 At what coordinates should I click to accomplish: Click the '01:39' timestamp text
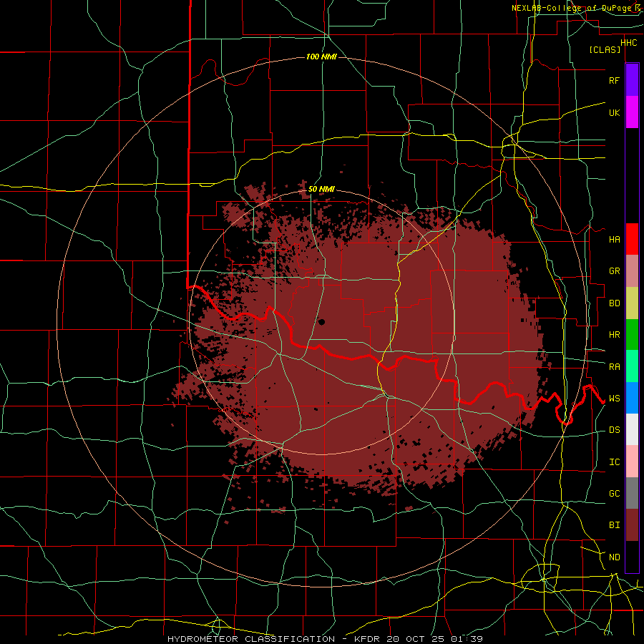pyautogui.click(x=467, y=639)
